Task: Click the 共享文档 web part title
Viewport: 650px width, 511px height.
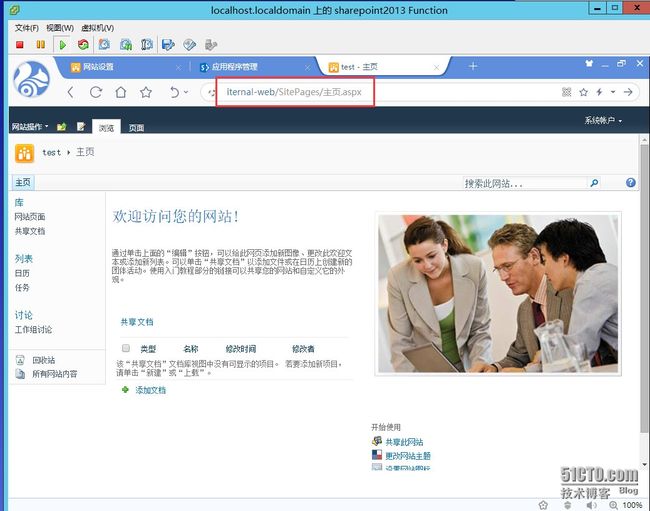Action: [137, 322]
